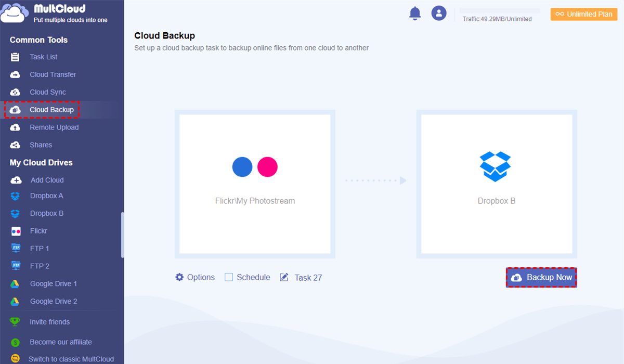
Task: Click the Flickr logo in source box
Action: [255, 167]
